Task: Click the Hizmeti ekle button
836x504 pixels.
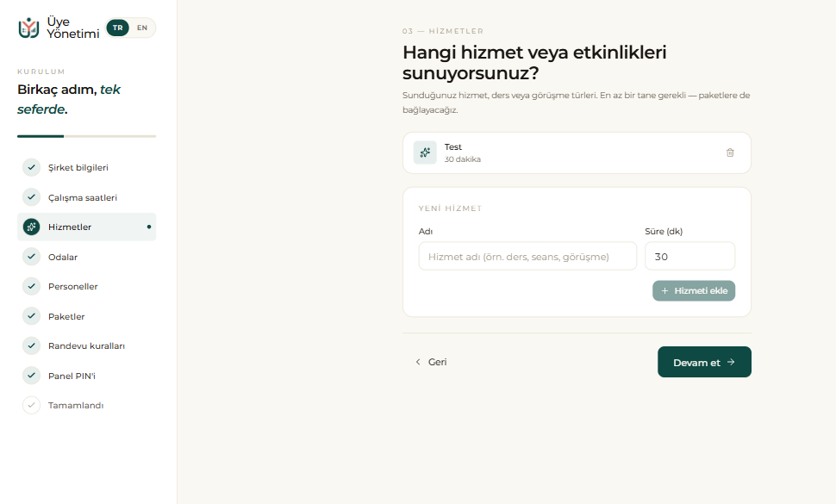Action: [694, 291]
